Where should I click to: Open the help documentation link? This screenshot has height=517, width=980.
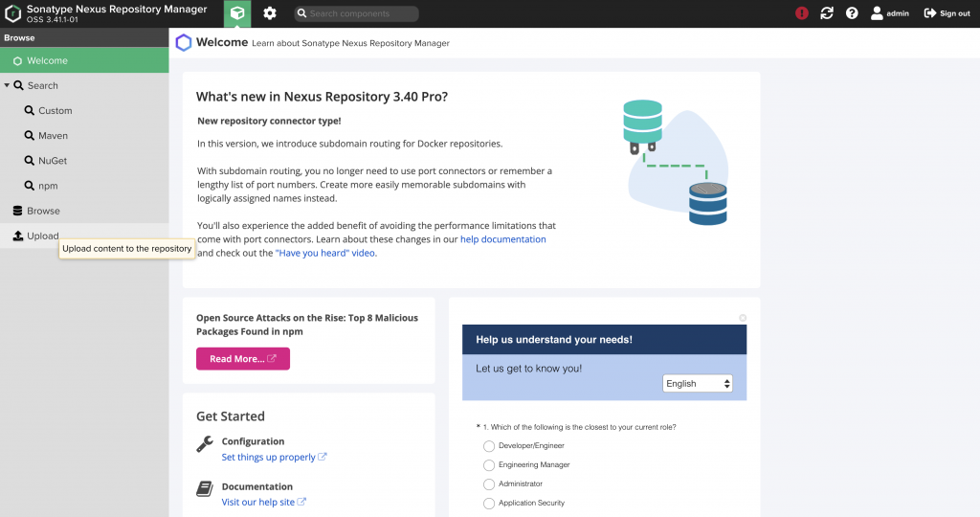click(x=502, y=239)
